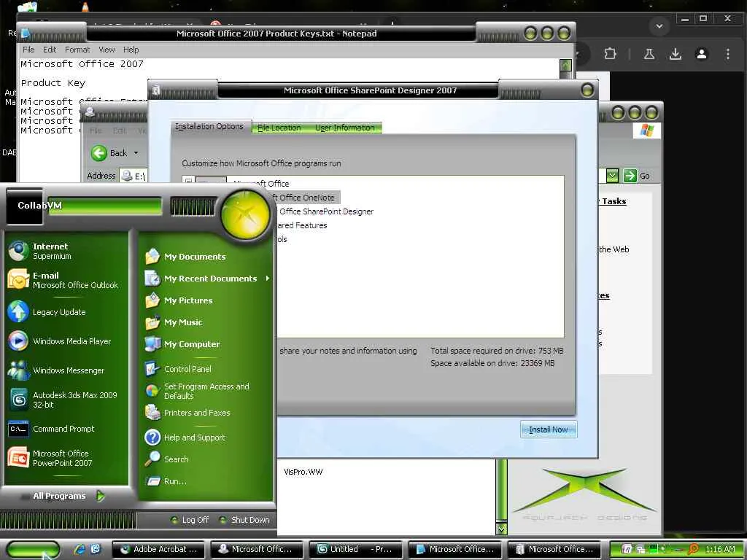
Task: Open My Pictures folder
Action: (x=179, y=300)
